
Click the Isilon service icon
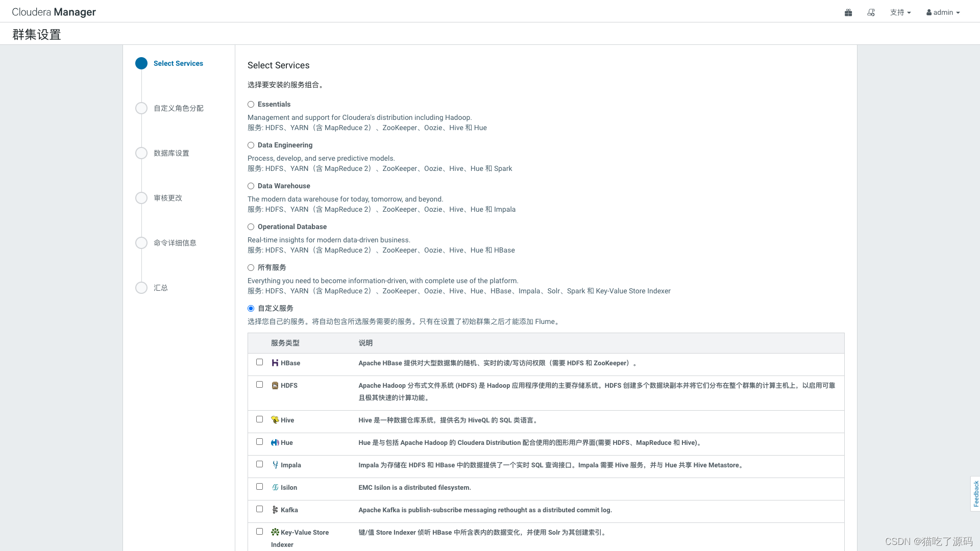275,487
